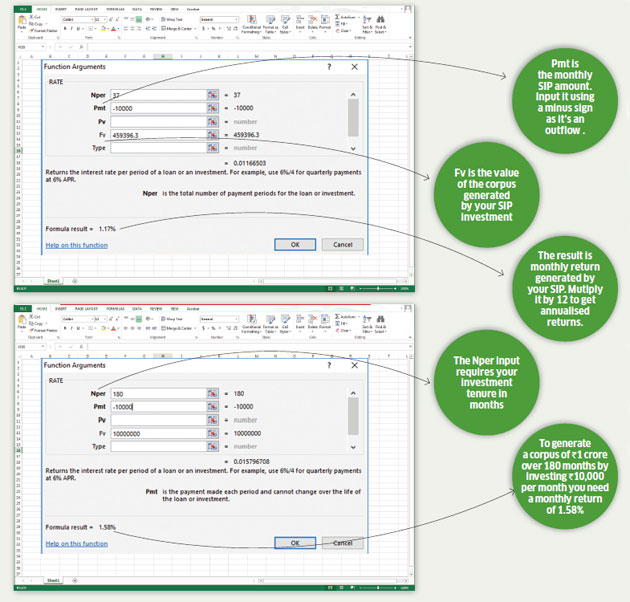Screen dimensions: 630x602
Task: Open the FILE tab in the upper Excel window
Action: (24, 8)
